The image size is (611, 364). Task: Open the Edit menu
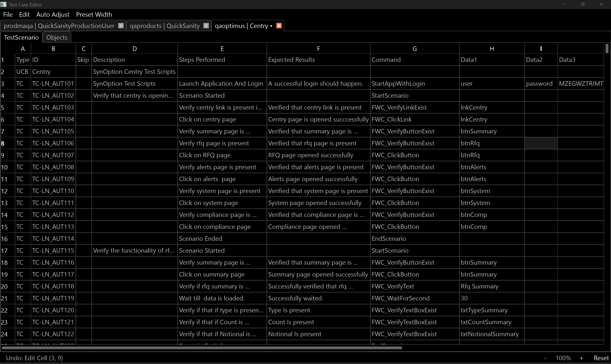(x=24, y=14)
